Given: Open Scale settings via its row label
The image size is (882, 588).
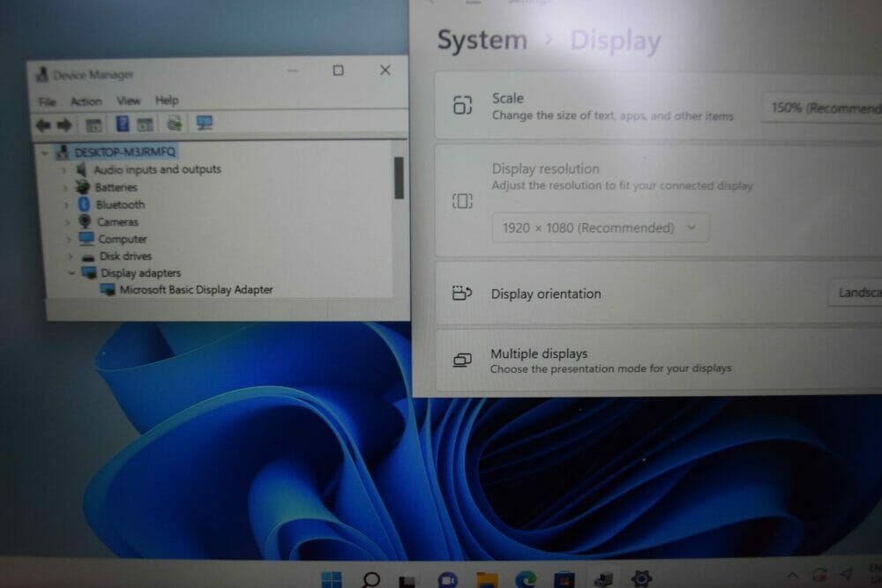Looking at the screenshot, I should pyautogui.click(x=507, y=99).
